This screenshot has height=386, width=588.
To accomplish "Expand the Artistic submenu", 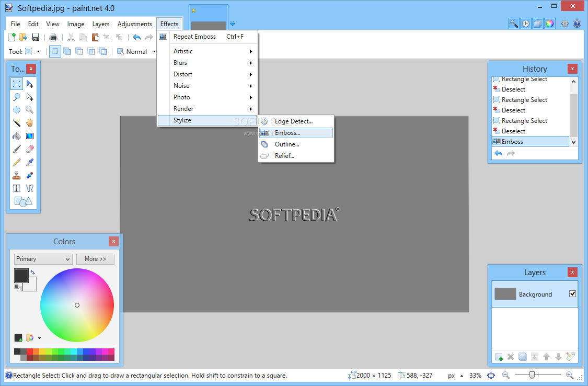I will [x=207, y=51].
